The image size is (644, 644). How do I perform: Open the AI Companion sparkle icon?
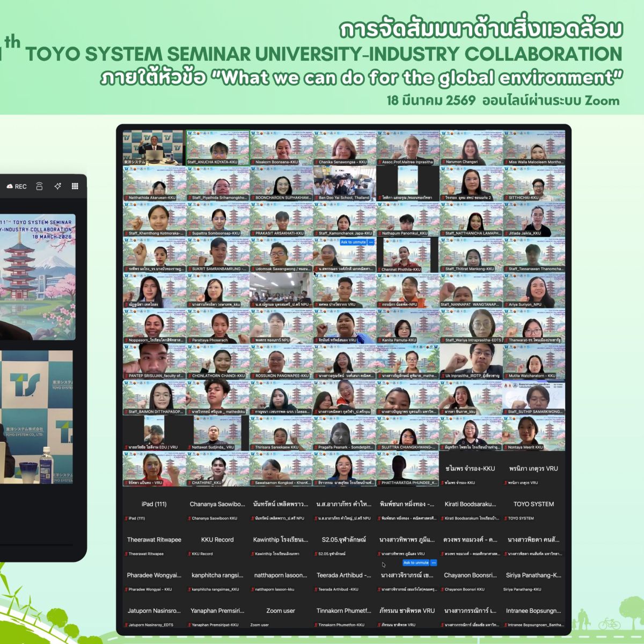coord(57,186)
